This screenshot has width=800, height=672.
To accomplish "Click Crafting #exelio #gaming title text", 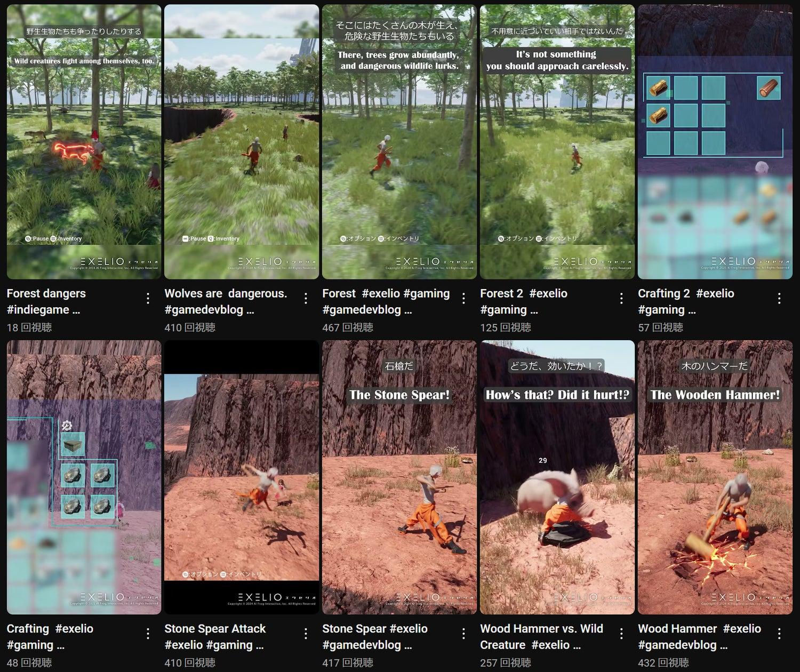I will (50, 637).
